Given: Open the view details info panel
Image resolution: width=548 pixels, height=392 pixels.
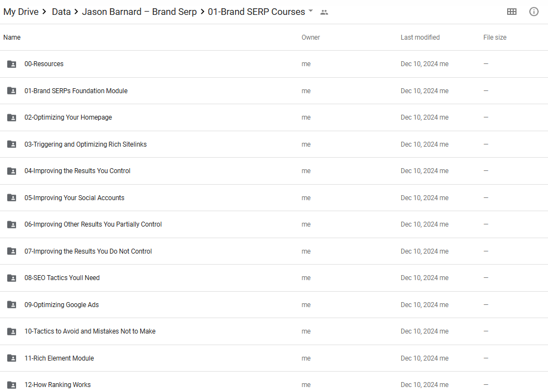Looking at the screenshot, I should click(534, 12).
